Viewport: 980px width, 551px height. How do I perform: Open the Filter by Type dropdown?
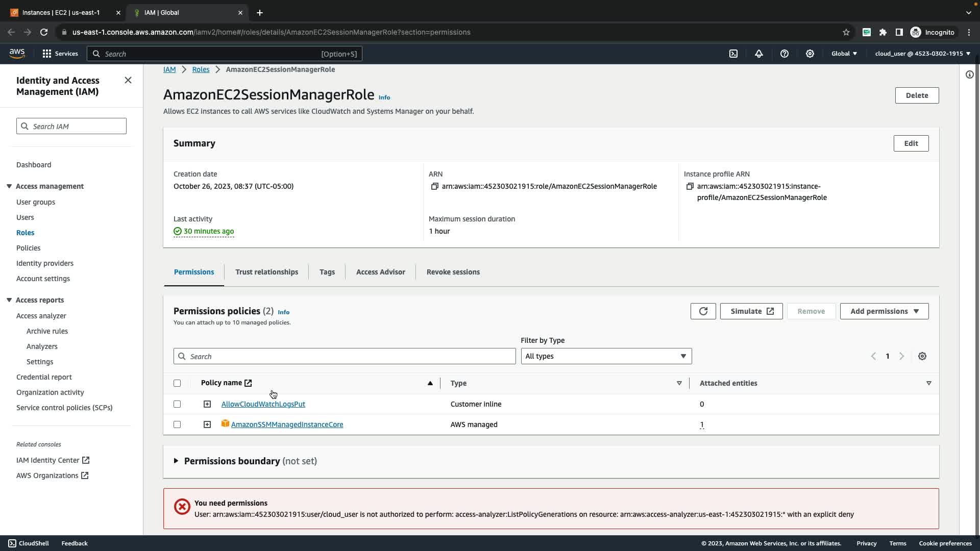click(606, 356)
